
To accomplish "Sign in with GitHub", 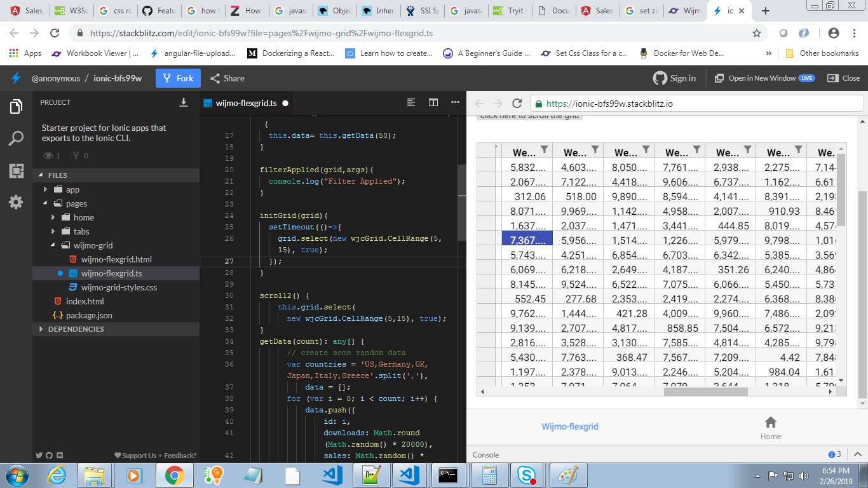I will (674, 78).
